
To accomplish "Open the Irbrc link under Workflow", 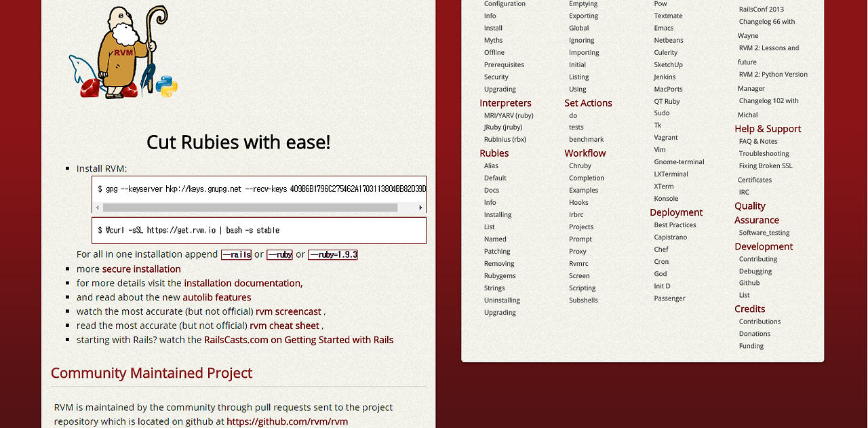I will pos(576,215).
